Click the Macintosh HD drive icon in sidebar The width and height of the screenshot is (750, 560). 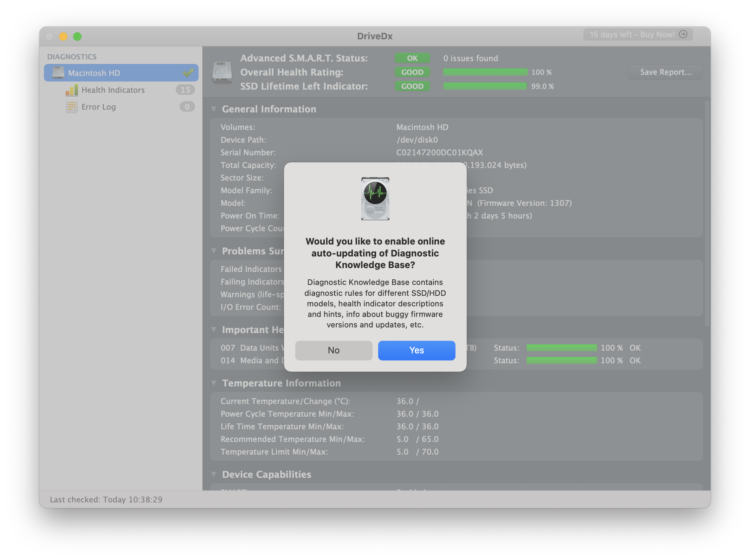tap(58, 73)
